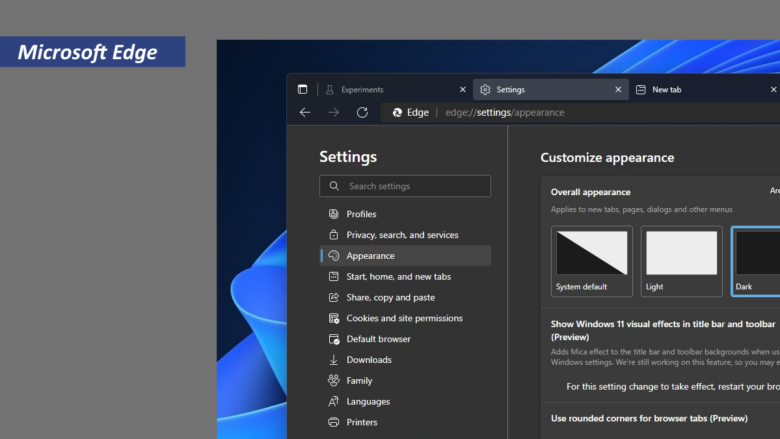
Task: Click the Family people icon
Action: tap(334, 380)
